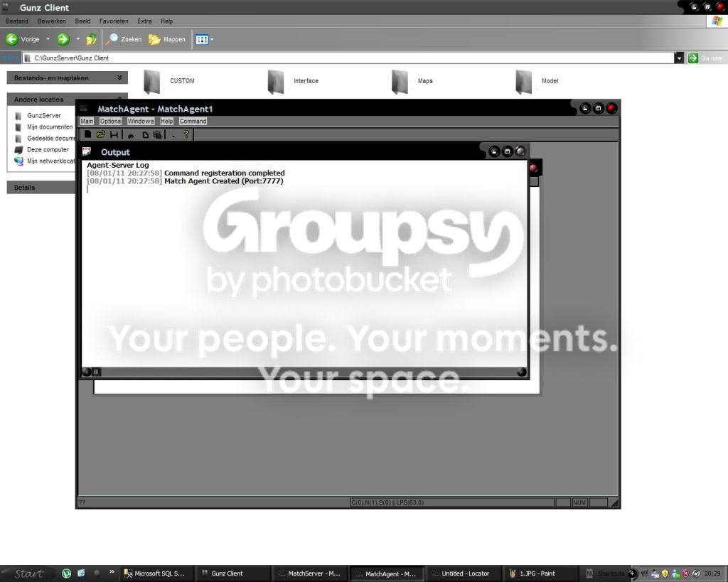Open the GunzServer location link
728x582 pixels.
pyautogui.click(x=43, y=116)
